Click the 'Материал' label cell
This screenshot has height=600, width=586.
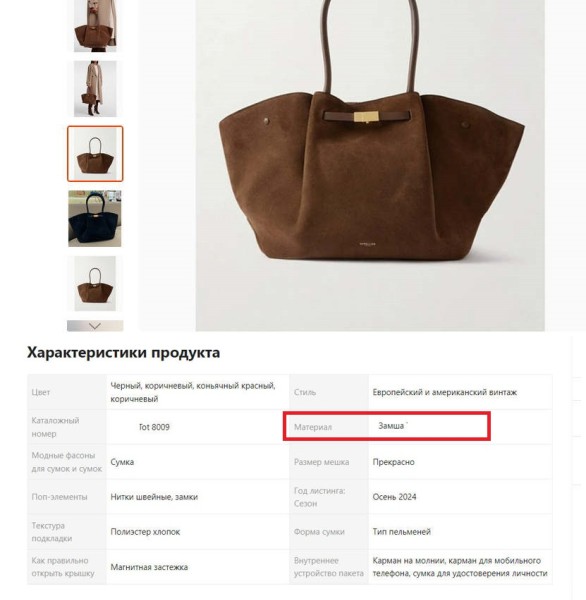point(313,427)
